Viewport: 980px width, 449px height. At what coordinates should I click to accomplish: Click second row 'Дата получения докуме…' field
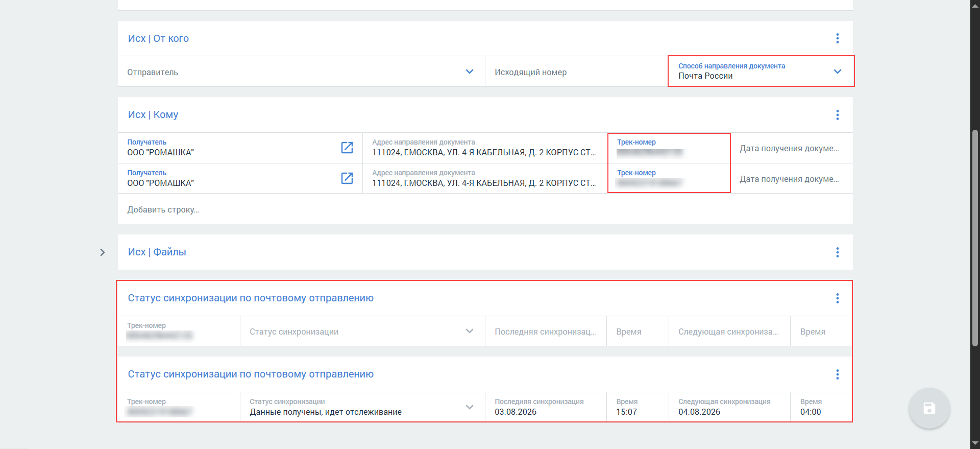[x=792, y=178]
